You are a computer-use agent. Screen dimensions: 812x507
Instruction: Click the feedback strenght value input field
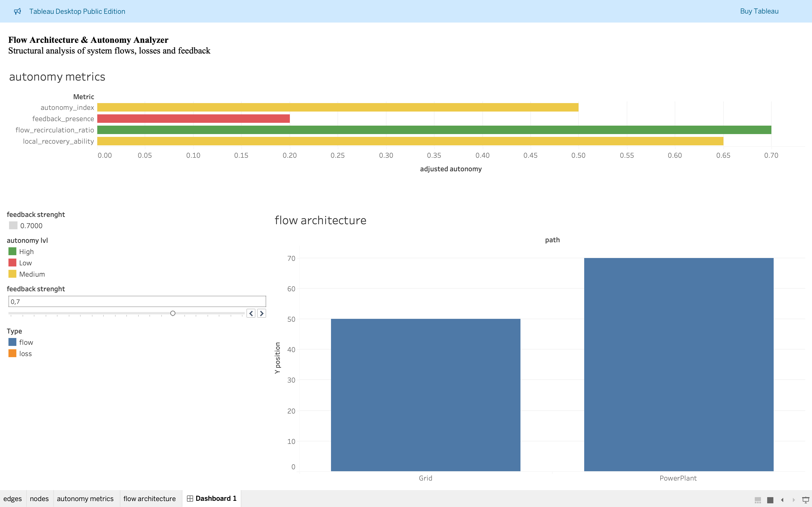pos(137,301)
